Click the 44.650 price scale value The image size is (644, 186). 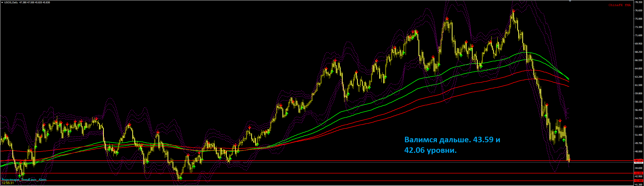pyautogui.click(x=639, y=168)
